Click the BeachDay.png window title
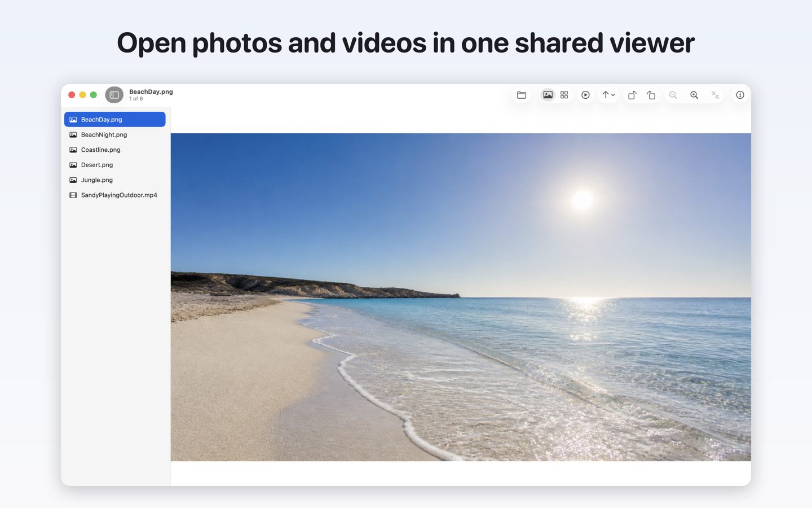Viewport: 812px width, 508px height. 151,91
